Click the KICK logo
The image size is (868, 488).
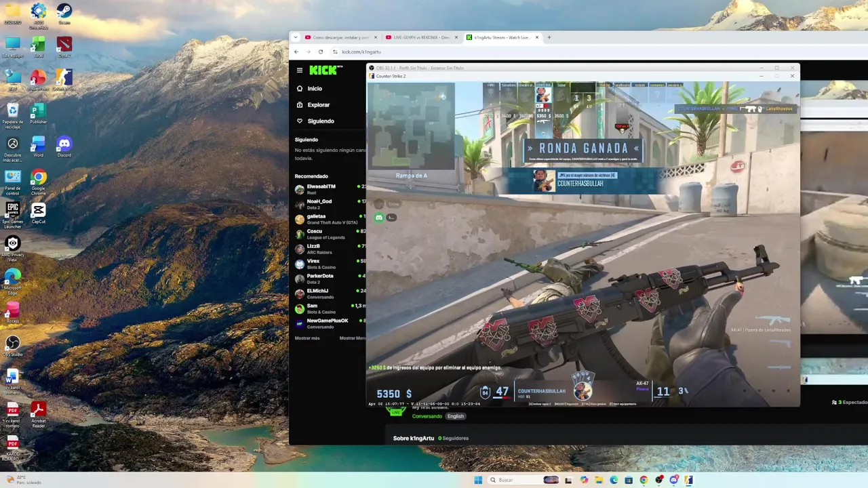[x=325, y=70]
